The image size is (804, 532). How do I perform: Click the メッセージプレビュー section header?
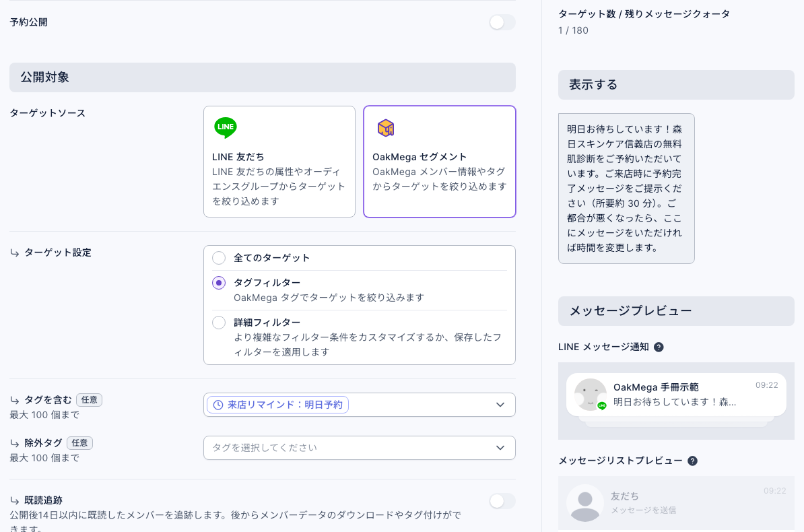pos(676,311)
